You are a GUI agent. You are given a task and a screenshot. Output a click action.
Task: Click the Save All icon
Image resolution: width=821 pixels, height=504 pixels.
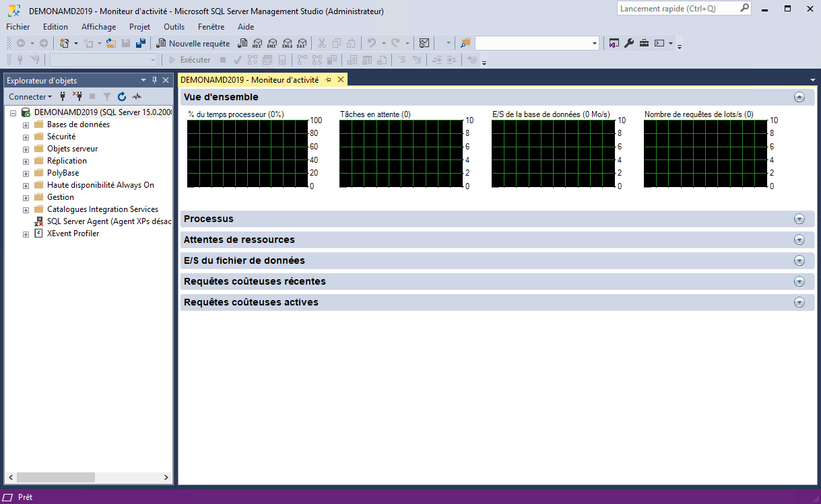[x=141, y=43]
